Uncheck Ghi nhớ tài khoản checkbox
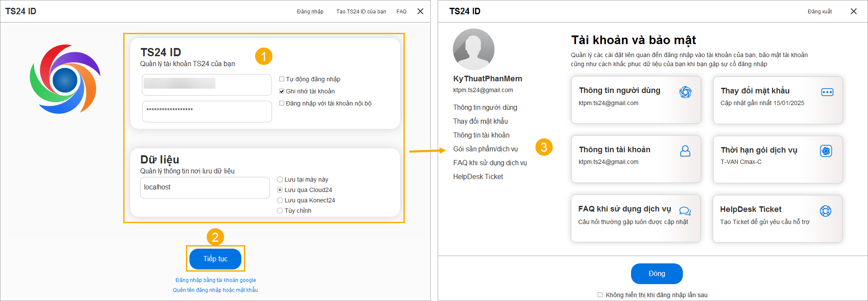868x301 pixels. point(282,91)
